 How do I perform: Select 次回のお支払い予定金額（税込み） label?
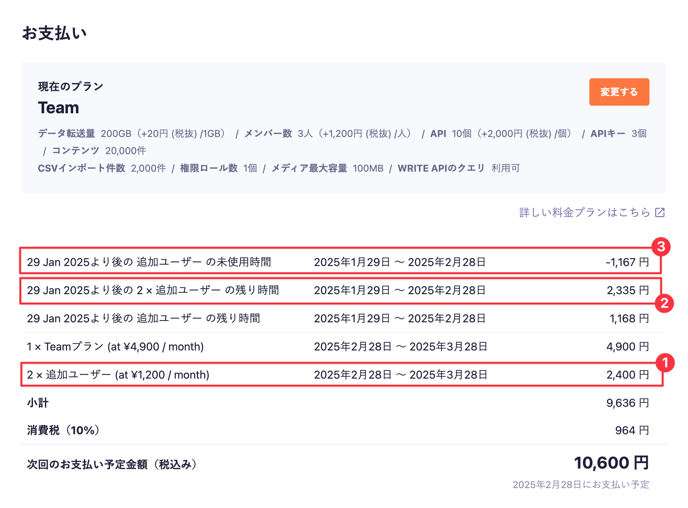click(x=112, y=464)
